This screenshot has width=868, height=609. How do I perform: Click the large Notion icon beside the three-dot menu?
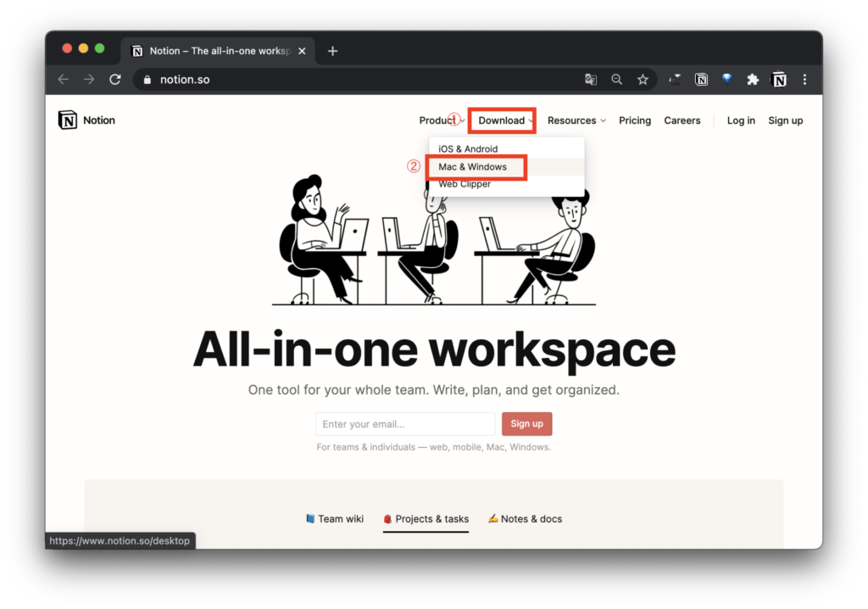[779, 79]
